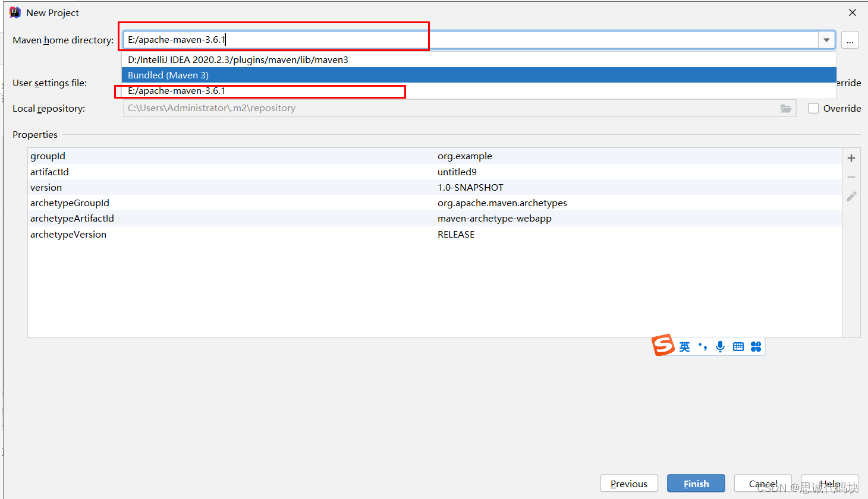Browse Maven home with ellipsis button
The height and width of the screenshot is (499, 868).
click(850, 40)
